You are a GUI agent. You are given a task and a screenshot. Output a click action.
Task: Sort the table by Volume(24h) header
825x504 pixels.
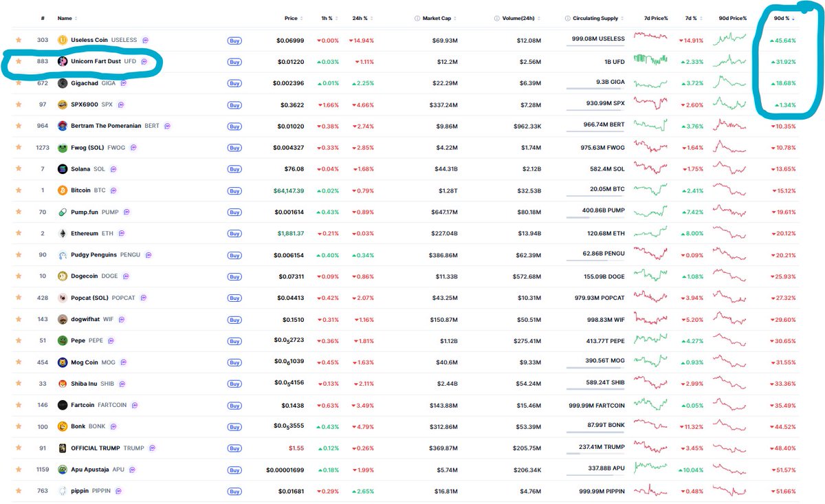tap(520, 19)
